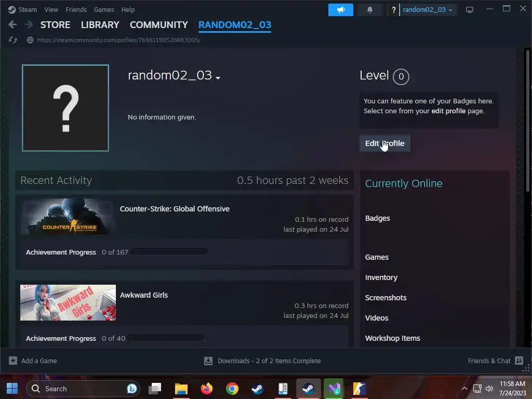Click the globe icon beside URL
The height and width of the screenshot is (399, 532).
click(30, 40)
